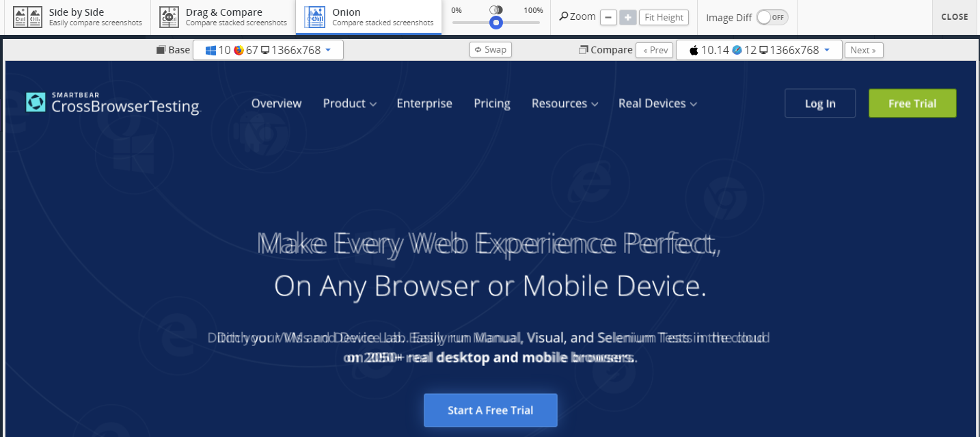Click the Compare layers icon

pos(584,50)
